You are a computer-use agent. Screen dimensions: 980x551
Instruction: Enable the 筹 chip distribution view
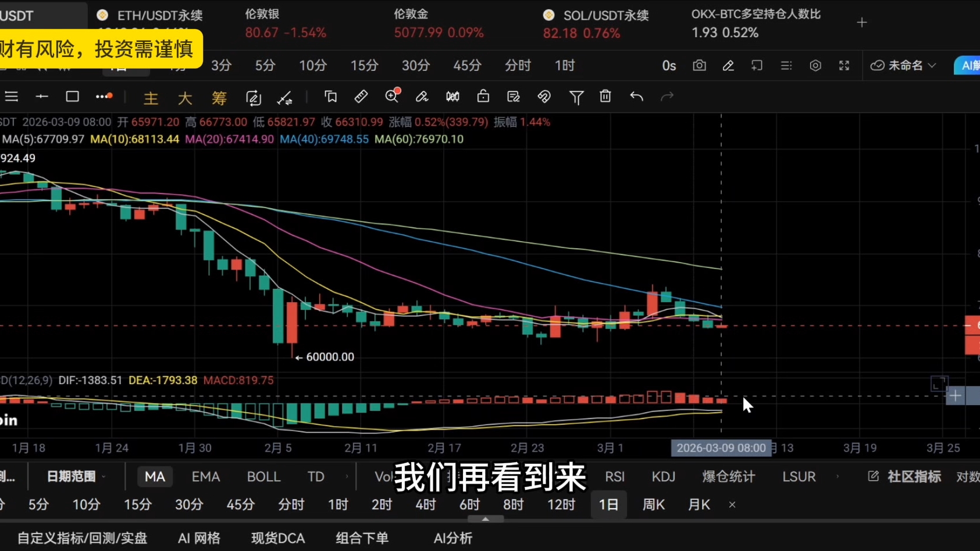[219, 98]
